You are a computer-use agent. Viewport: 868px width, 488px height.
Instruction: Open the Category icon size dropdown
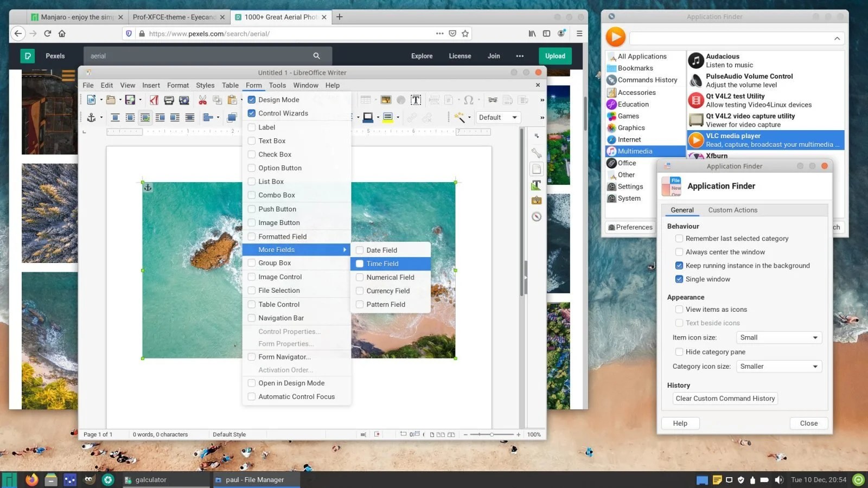coord(778,366)
